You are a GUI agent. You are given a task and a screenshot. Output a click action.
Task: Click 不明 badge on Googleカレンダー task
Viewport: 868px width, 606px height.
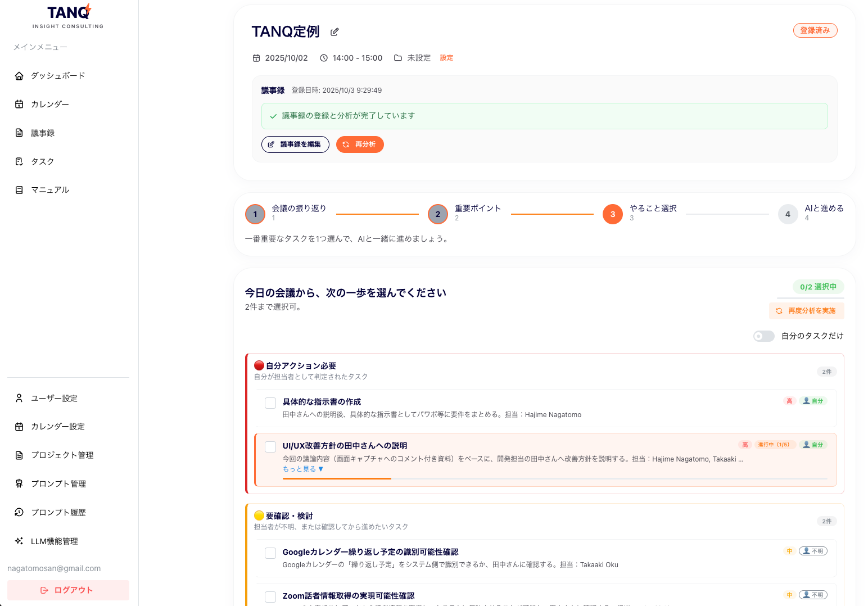click(813, 551)
